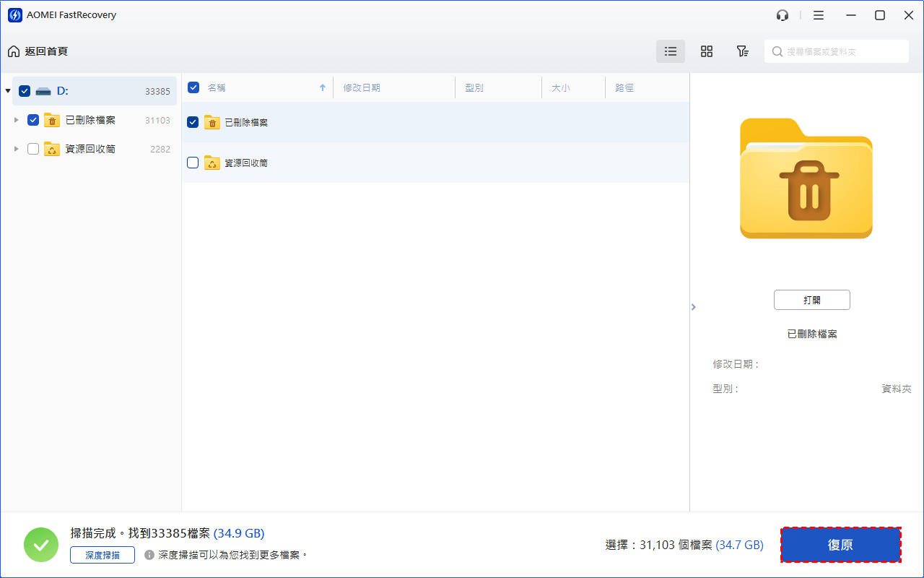The width and height of the screenshot is (924, 578).
Task: Click the large trash folder preview
Action: tap(806, 178)
